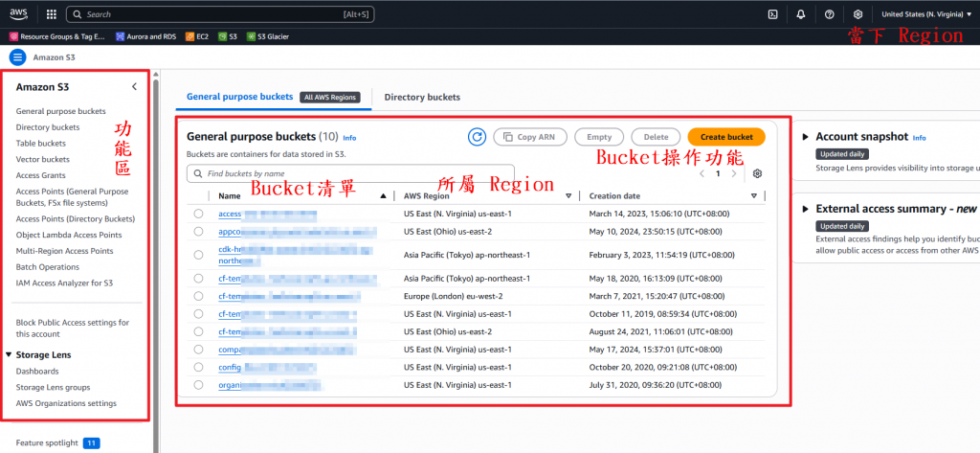The image size is (980, 453).
Task: Select the bucket starting with 'appco'
Action: coord(198,232)
